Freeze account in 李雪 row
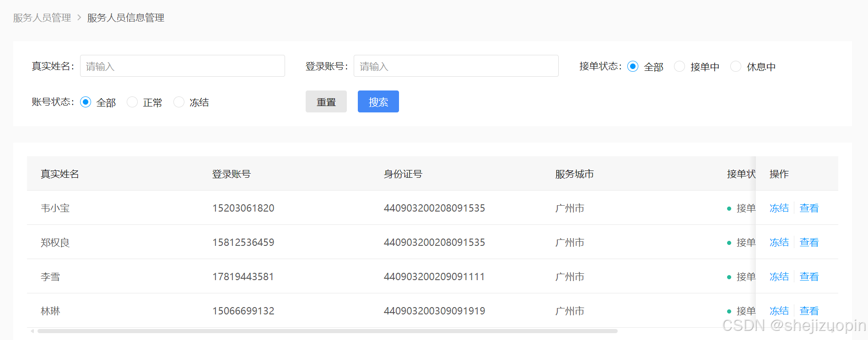This screenshot has width=868, height=340. pos(779,276)
